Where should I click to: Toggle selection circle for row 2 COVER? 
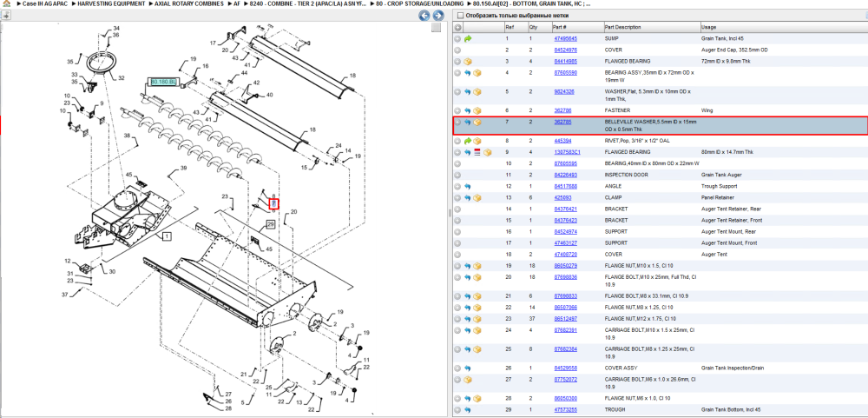coord(457,50)
